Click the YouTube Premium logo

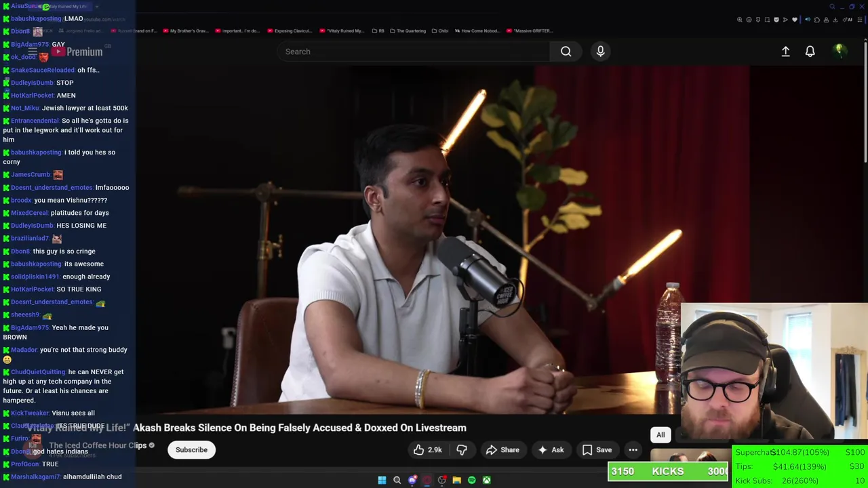pos(77,52)
